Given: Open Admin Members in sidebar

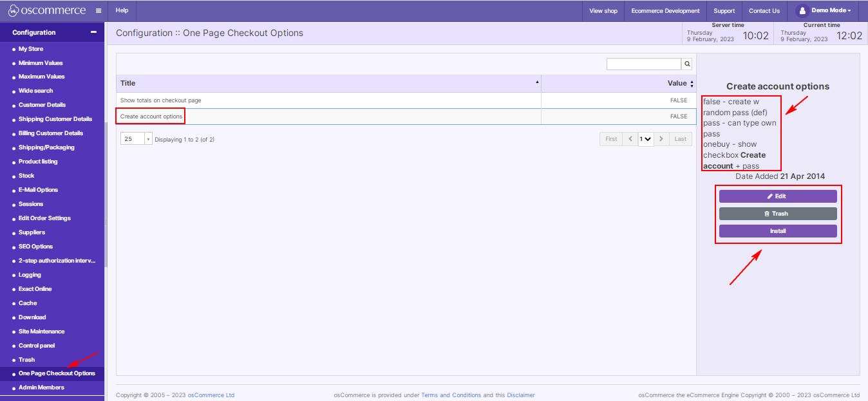Looking at the screenshot, I should pyautogui.click(x=41, y=387).
